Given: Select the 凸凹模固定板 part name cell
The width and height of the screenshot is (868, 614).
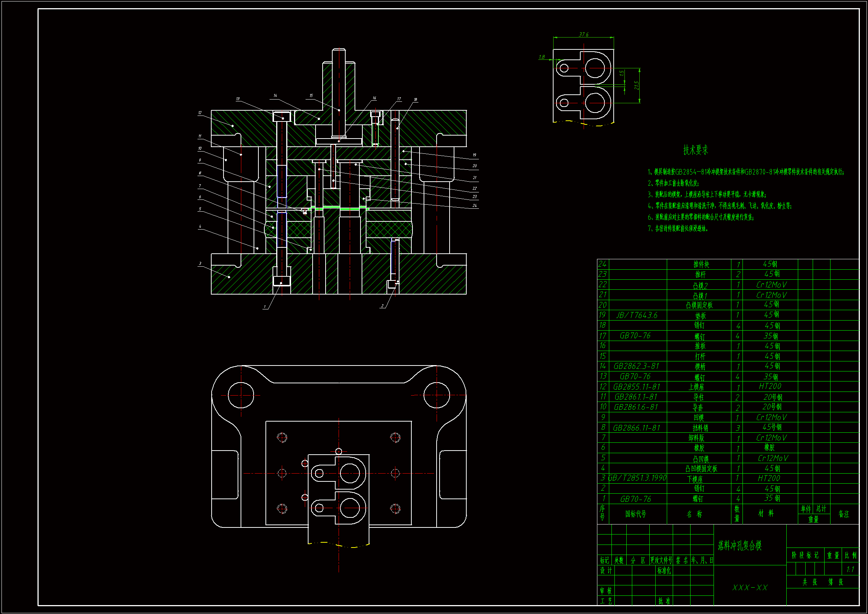Looking at the screenshot, I should pos(701,469).
